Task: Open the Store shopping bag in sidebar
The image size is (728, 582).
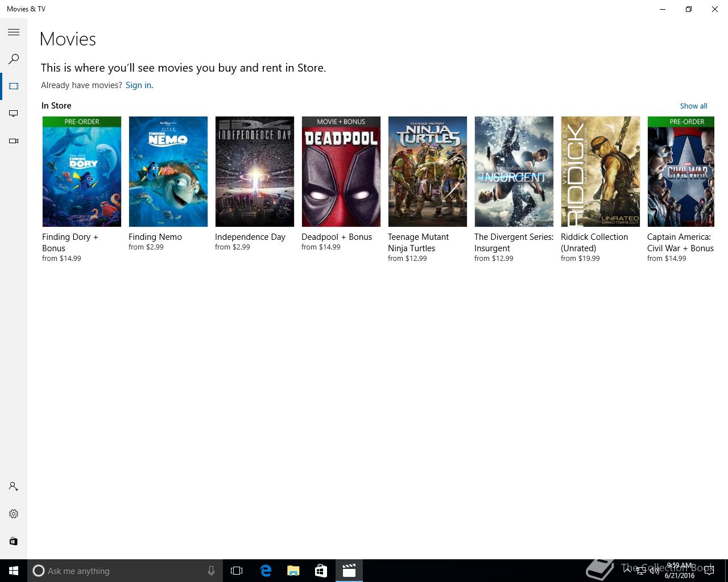Action: 14,541
